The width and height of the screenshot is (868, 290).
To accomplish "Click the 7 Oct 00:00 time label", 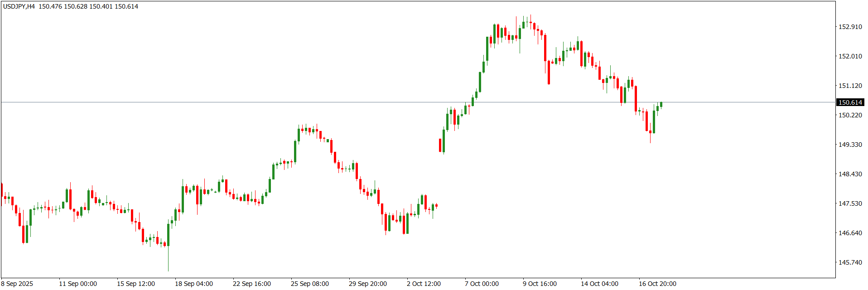I will click(x=482, y=284).
